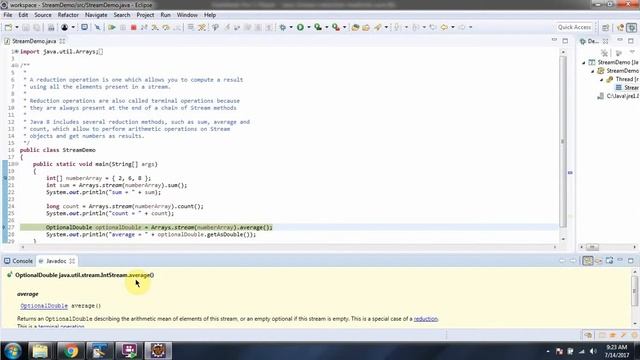
Task: Open the Run menu
Action: tap(166, 15)
